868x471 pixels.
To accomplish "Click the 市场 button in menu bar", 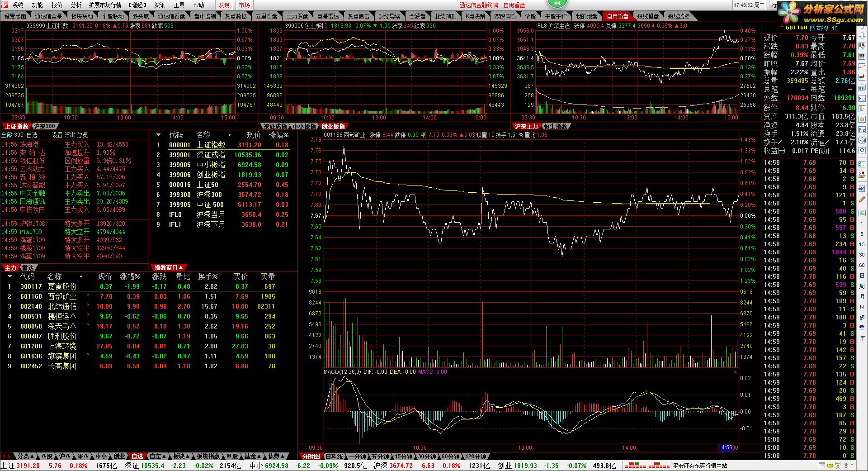I will click(x=245, y=5).
